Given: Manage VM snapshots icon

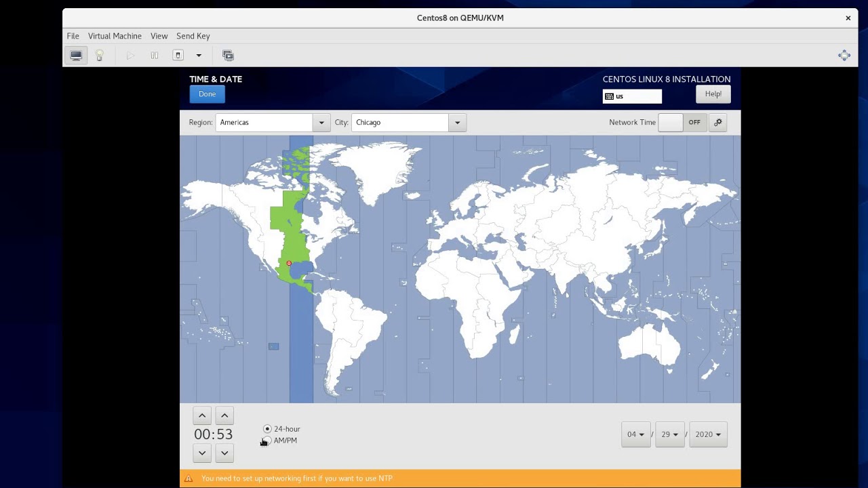Looking at the screenshot, I should [x=228, y=56].
